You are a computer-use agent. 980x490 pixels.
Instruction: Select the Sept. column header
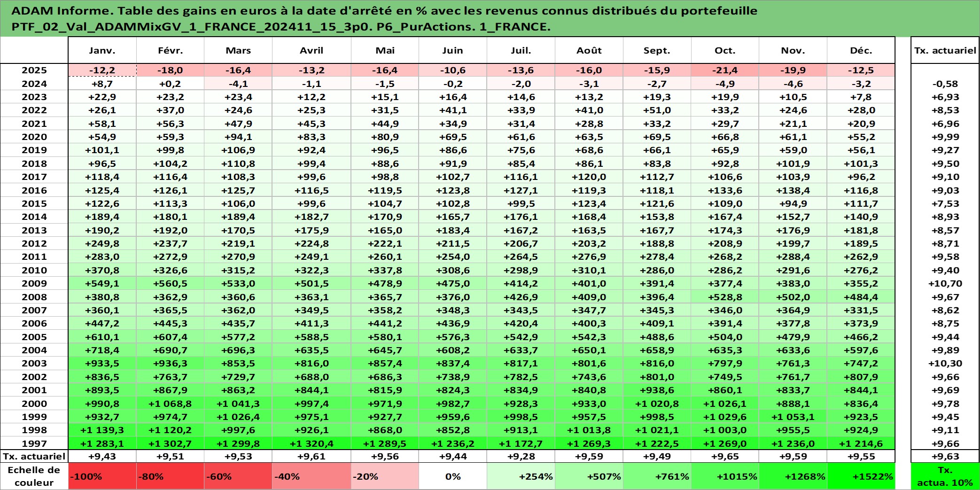657,50
